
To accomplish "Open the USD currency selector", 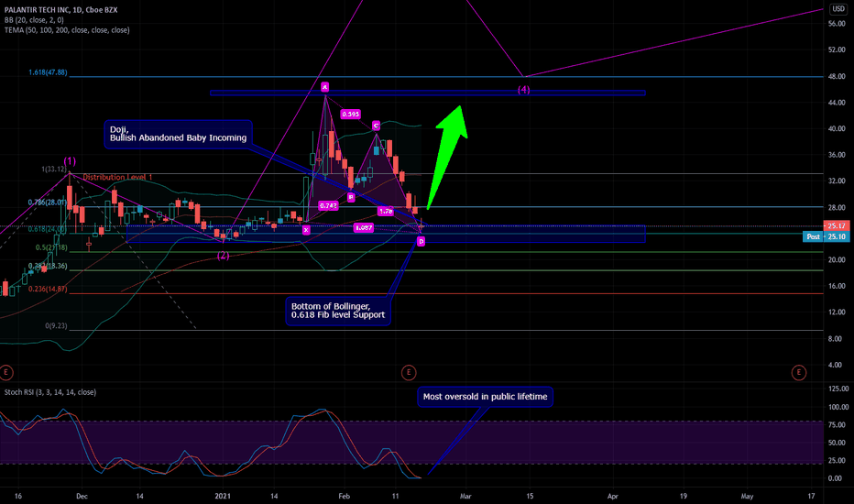I will click(838, 9).
